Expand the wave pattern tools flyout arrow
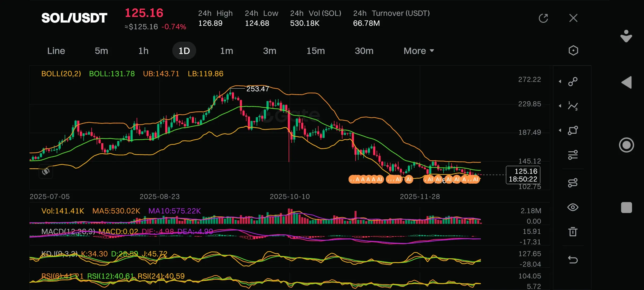The image size is (644, 290). coord(560,106)
